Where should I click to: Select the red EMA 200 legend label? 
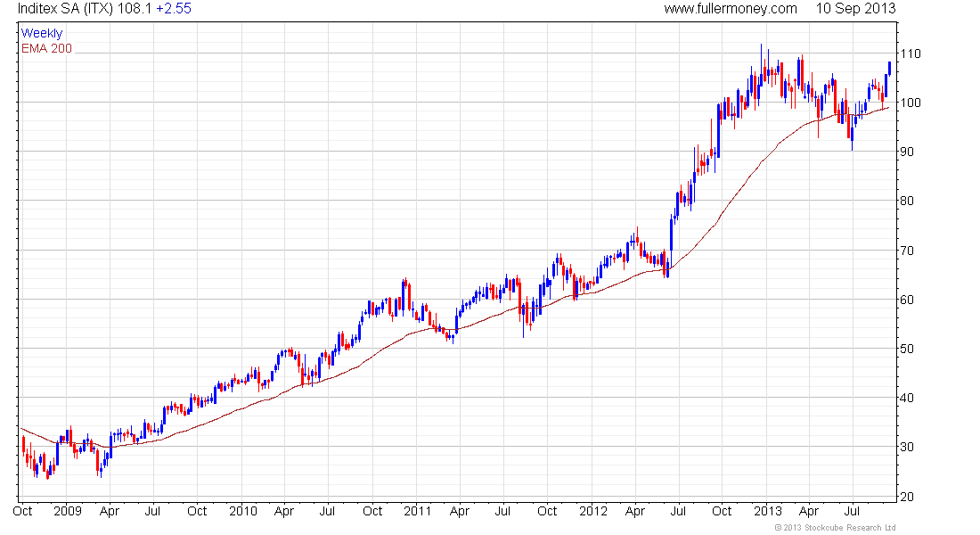click(x=46, y=48)
